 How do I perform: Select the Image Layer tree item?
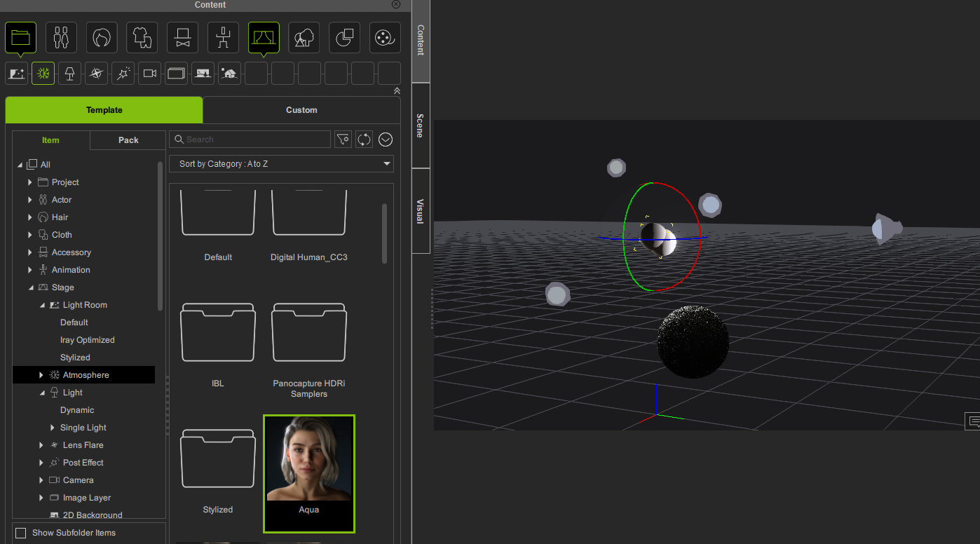tap(87, 498)
